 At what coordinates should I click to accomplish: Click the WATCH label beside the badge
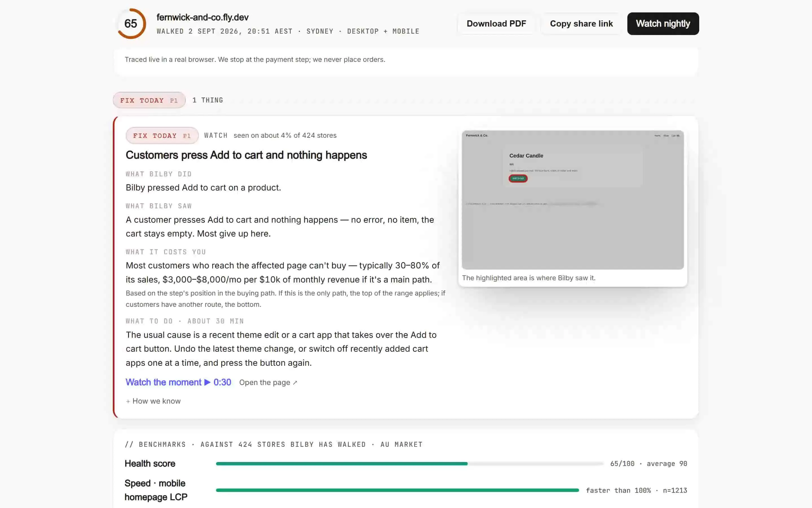coord(216,135)
